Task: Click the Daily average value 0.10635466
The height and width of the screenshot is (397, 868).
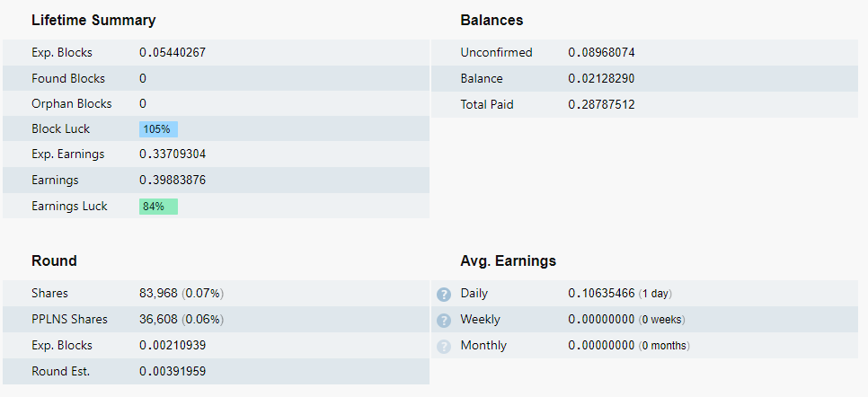Action: tap(601, 294)
